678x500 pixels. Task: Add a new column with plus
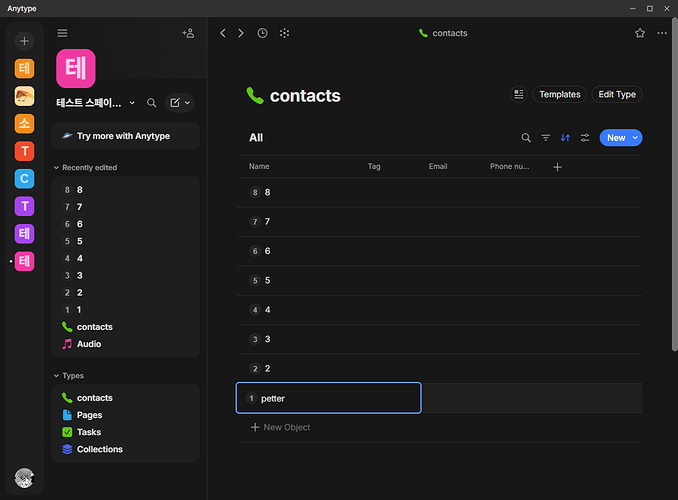pos(557,167)
